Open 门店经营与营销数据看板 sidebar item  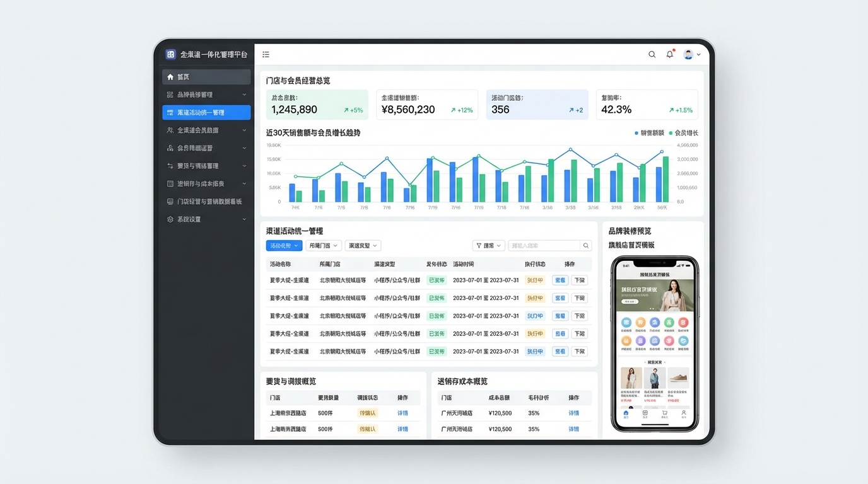[206, 202]
